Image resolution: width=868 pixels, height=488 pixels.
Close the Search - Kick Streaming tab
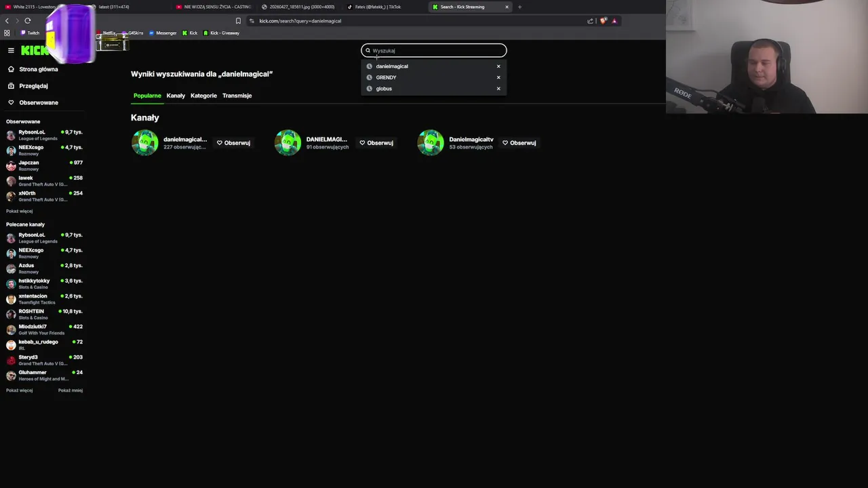[x=507, y=7]
